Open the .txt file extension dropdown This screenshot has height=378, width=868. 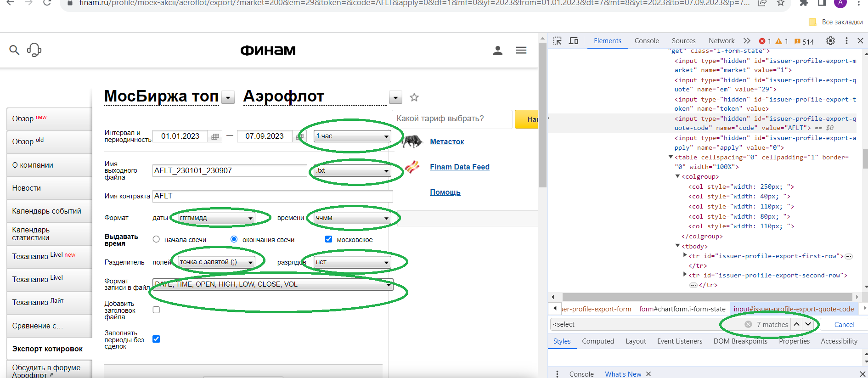click(x=353, y=171)
